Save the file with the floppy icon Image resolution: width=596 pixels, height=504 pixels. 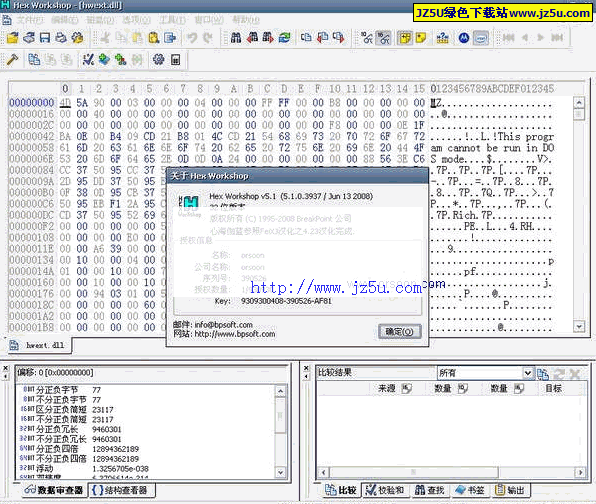[45, 38]
